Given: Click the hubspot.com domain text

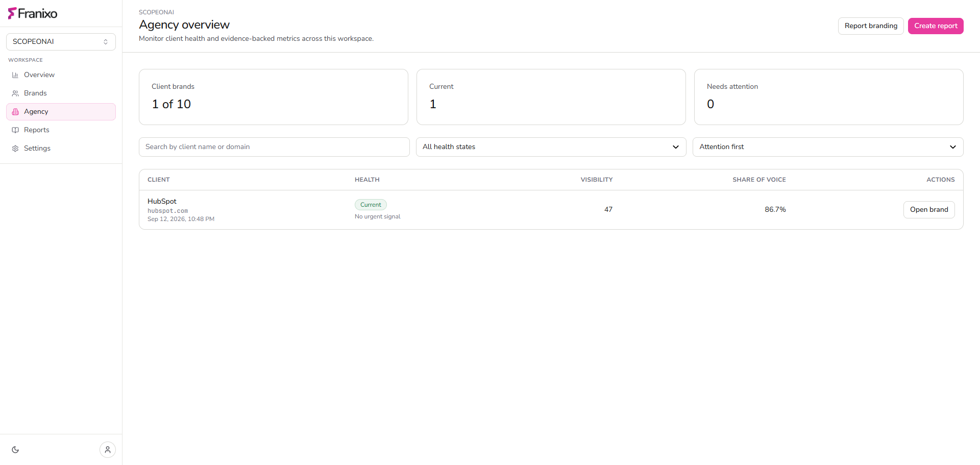Looking at the screenshot, I should coord(167,211).
